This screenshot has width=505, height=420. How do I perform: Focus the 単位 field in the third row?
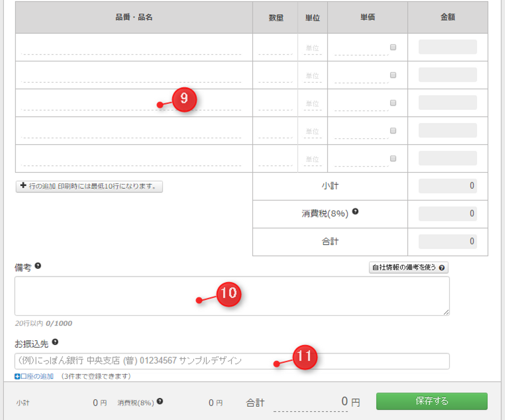(x=312, y=103)
